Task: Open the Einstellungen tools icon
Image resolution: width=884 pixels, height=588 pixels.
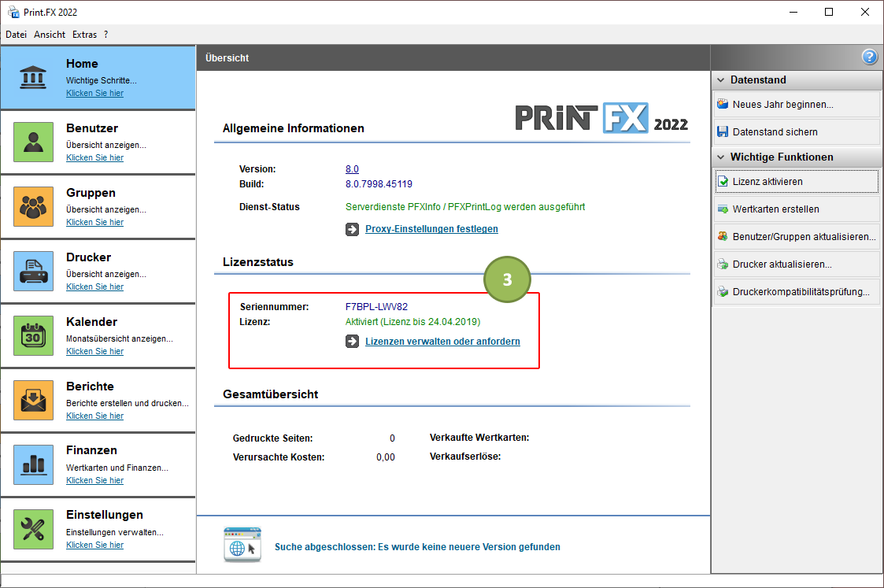Action: point(33,530)
